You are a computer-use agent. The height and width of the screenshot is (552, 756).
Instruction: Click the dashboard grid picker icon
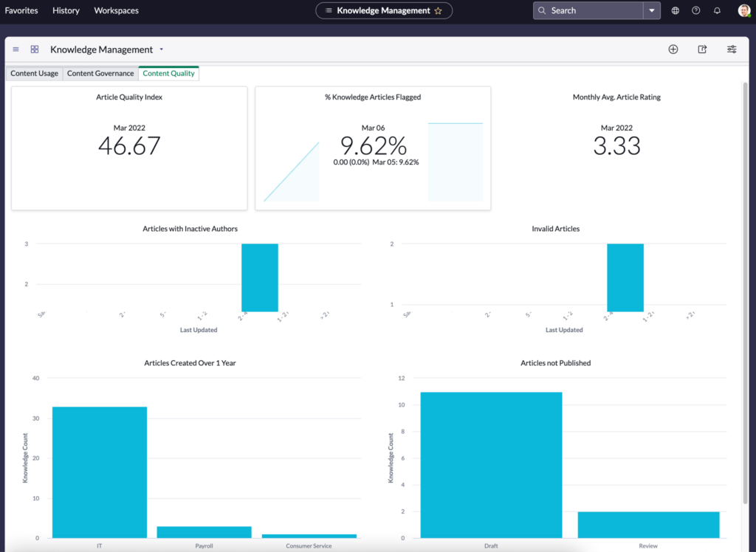click(34, 49)
